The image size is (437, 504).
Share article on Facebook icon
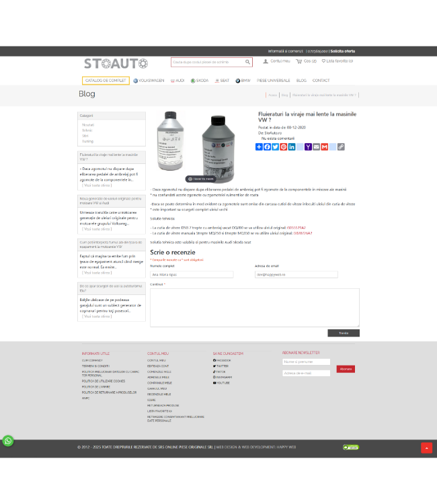[267, 147]
